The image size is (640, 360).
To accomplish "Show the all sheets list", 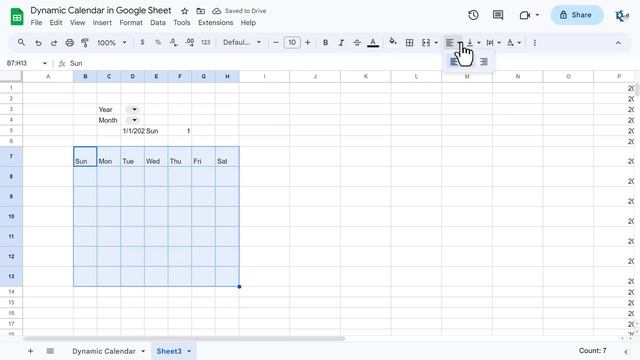I will point(50,351).
